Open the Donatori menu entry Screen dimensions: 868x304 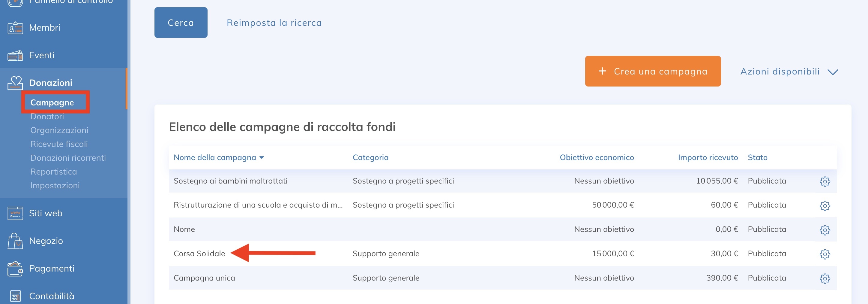47,117
